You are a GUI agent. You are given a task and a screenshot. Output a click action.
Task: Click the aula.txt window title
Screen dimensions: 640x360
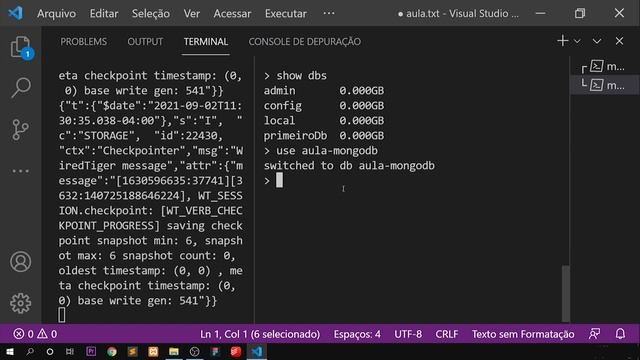tap(458, 13)
